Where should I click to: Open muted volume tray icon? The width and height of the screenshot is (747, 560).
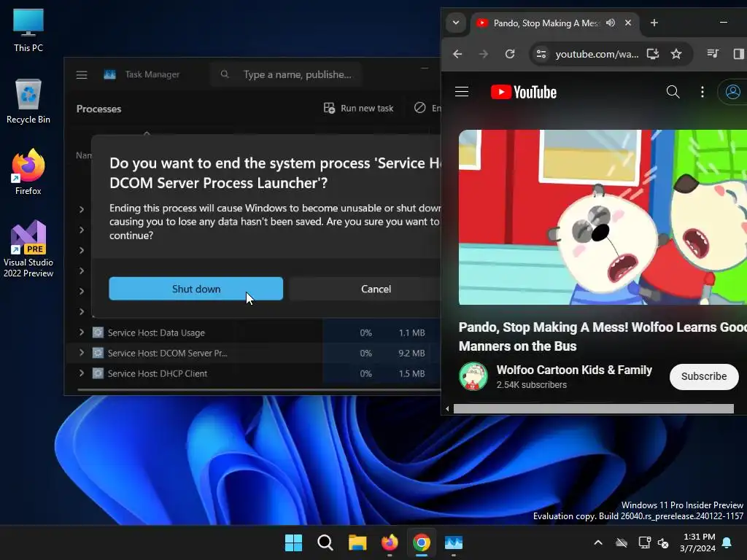(x=663, y=542)
